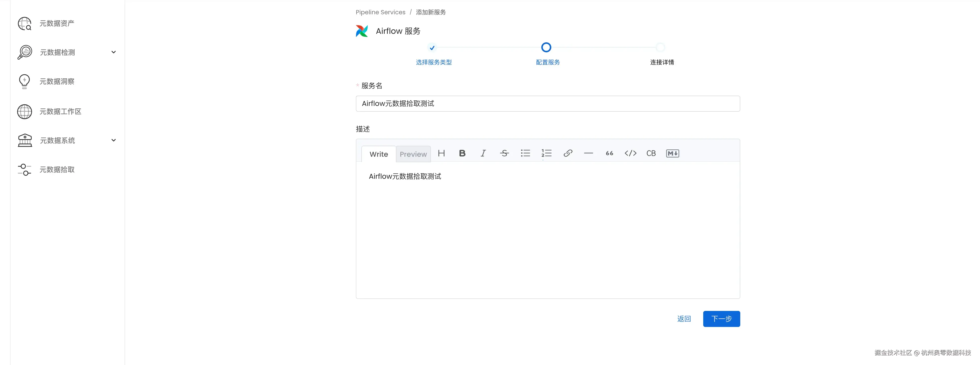Open the Pipeline Services breadcrumb link
This screenshot has width=980, height=365.
[x=380, y=12]
